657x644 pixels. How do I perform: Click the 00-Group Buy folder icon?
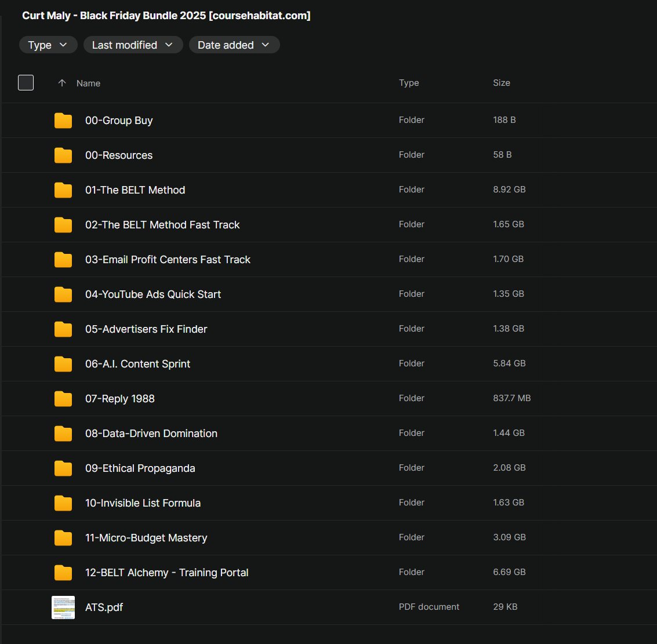[x=63, y=121]
